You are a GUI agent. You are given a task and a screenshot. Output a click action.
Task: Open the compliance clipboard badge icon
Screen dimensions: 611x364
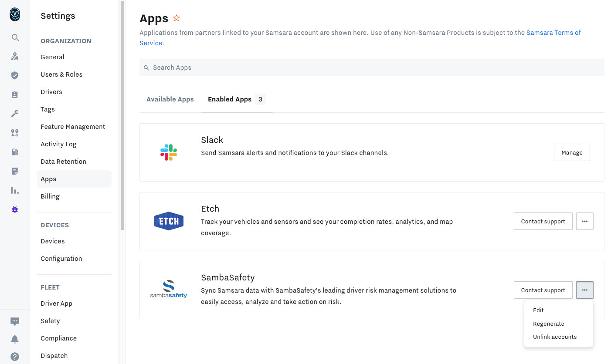pos(15,94)
